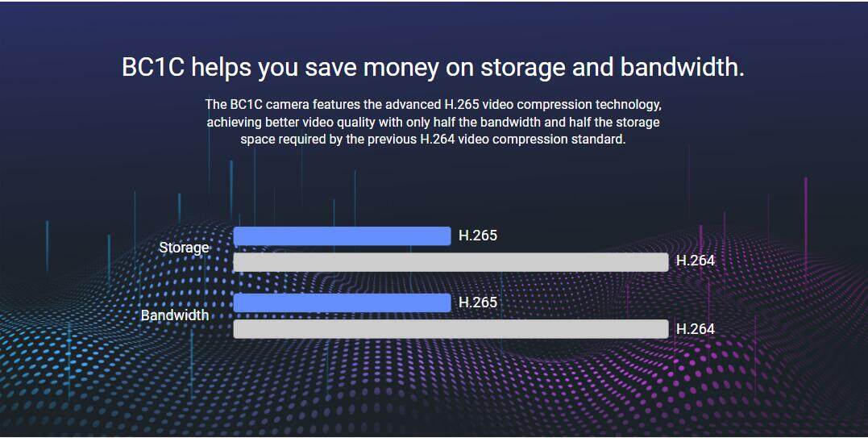Click the right end of Bandwidth H.265 bar
Screen dimensions: 868x438
click(446, 303)
